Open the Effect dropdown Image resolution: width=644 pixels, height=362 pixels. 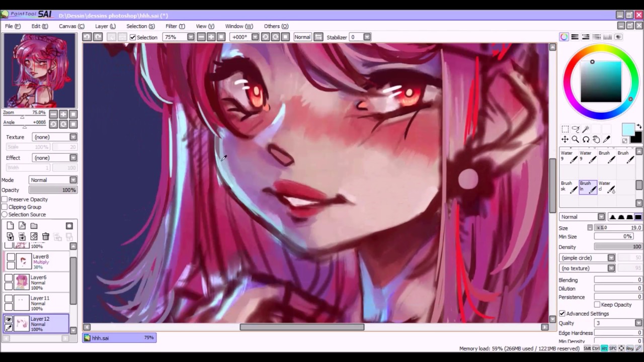(54, 157)
